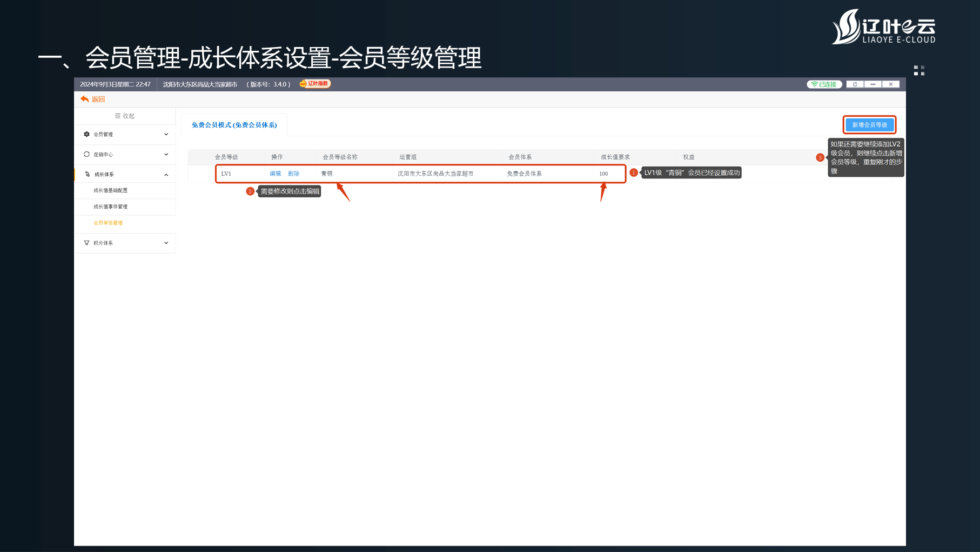
Task: Expand the 会员管理 chevron
Action: (166, 134)
